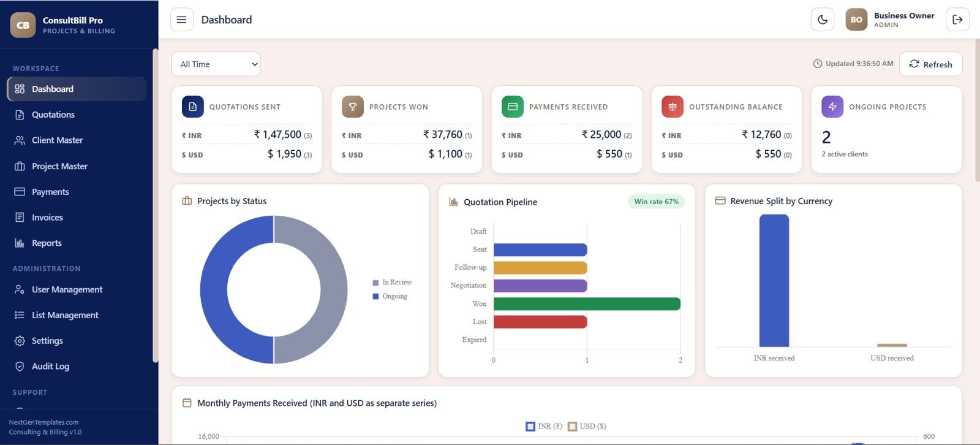The image size is (980, 445).
Task: Click the purple Negotiation pipeline bar
Action: tap(540, 286)
